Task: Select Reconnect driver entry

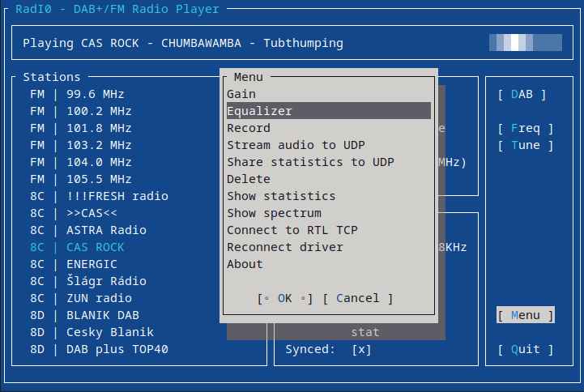Action: (329, 247)
